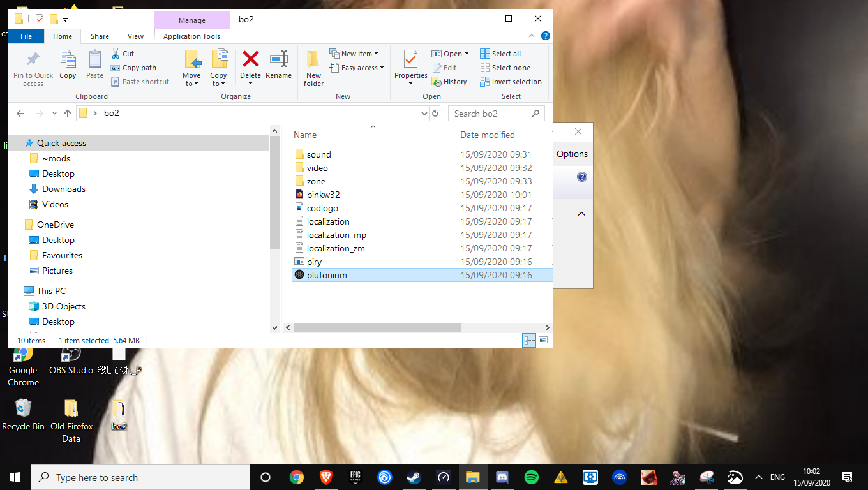Switch to the Share tab
This screenshot has width=868, height=490.
pyautogui.click(x=100, y=36)
